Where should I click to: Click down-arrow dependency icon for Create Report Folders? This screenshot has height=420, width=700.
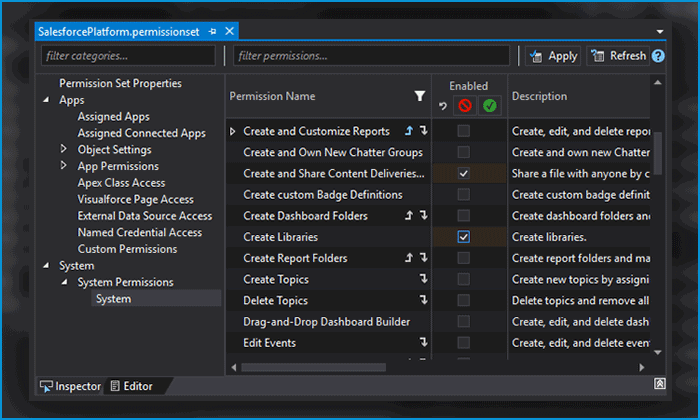(424, 258)
